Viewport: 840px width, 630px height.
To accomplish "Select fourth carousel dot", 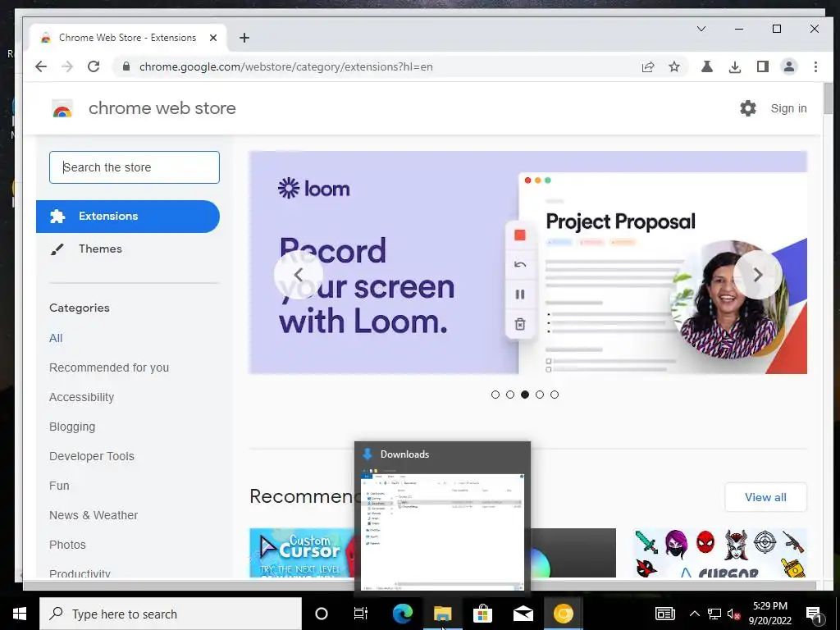I will pos(540,395).
